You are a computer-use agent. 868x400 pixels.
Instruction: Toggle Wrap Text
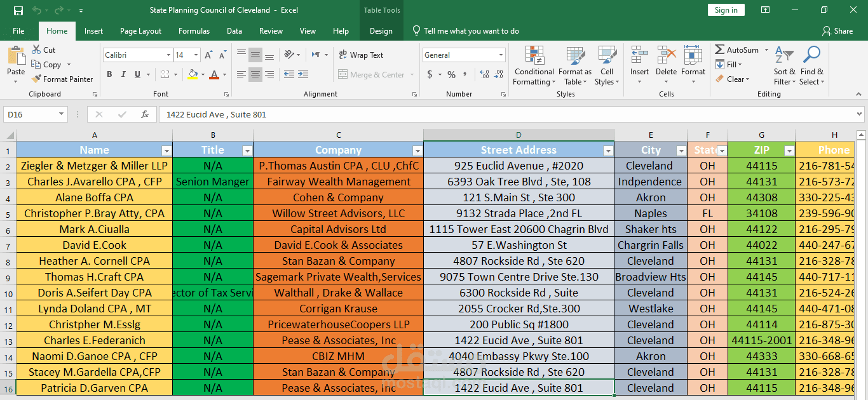(361, 55)
